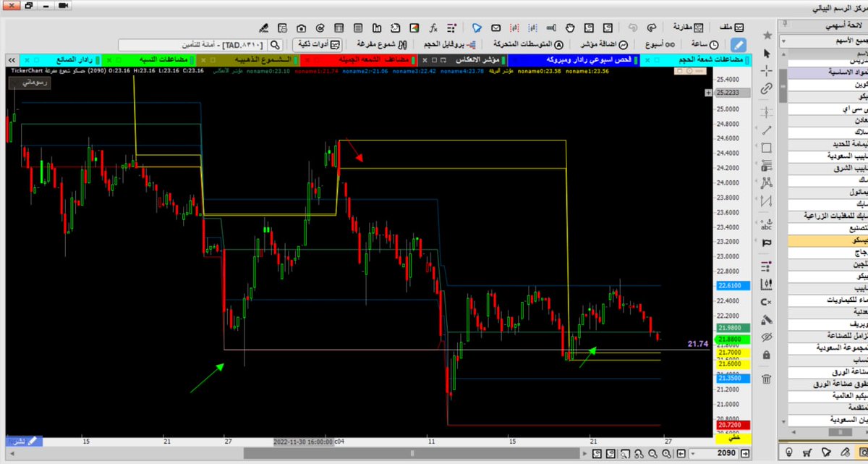Viewport: 868px width, 464px height.
Task: Click the undo arrow icon
Action: point(634,28)
